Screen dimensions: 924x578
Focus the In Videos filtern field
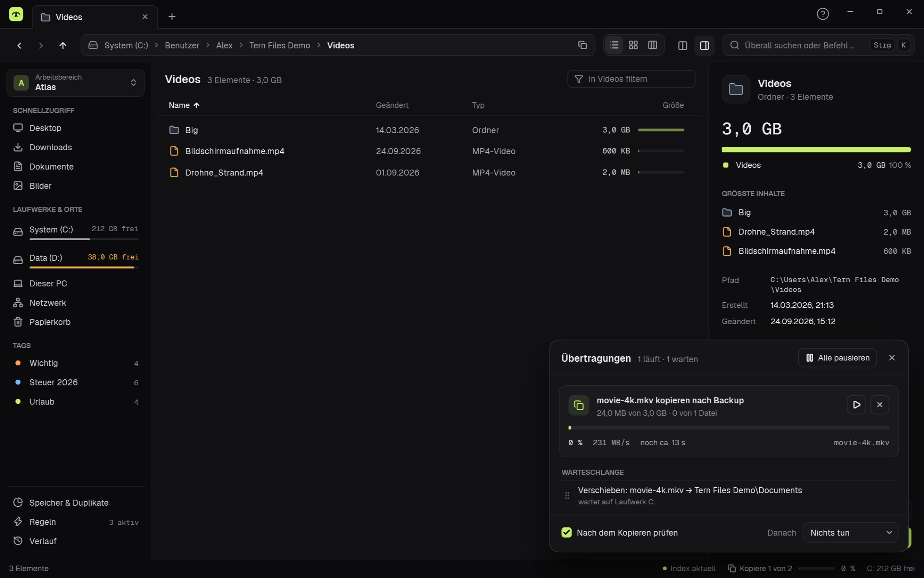(631, 79)
